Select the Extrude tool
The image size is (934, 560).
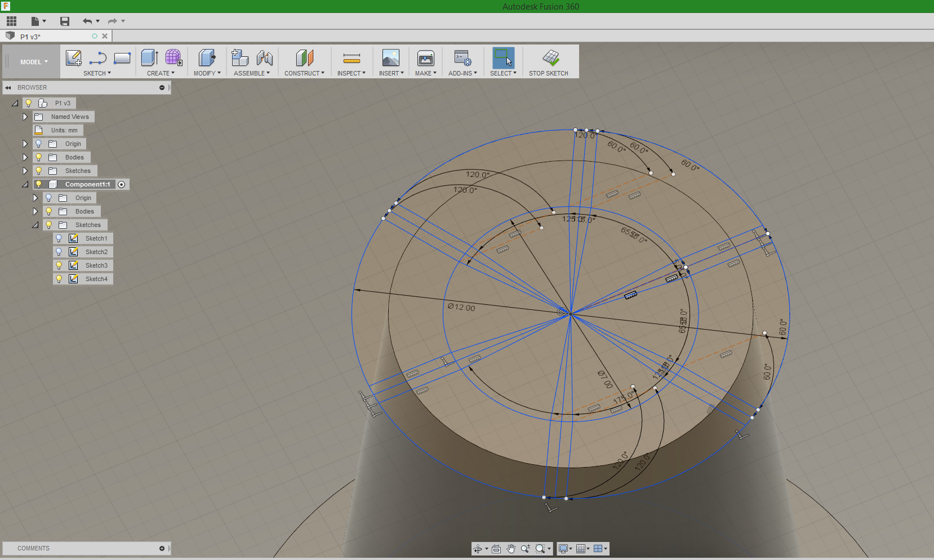[x=149, y=58]
